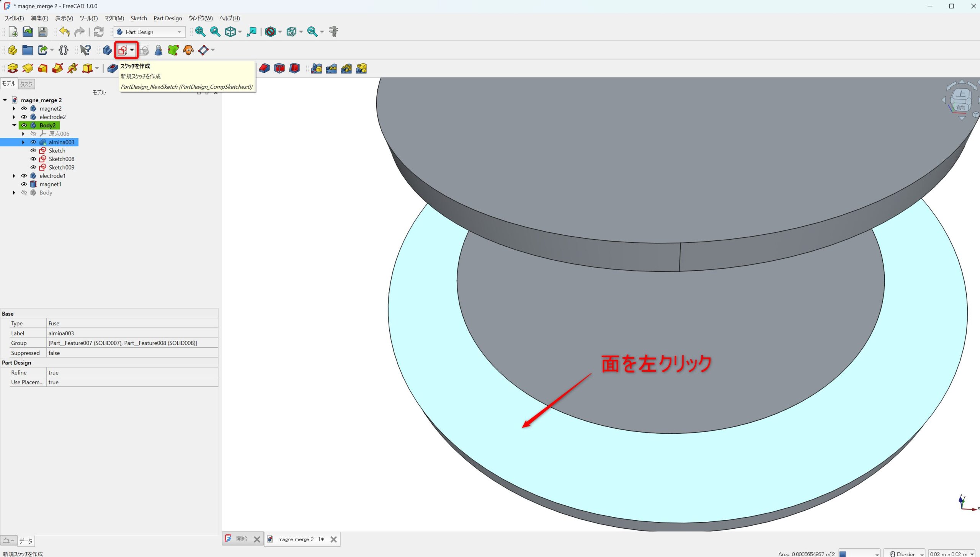
Task: Create a new group folder
Action: pos(28,50)
